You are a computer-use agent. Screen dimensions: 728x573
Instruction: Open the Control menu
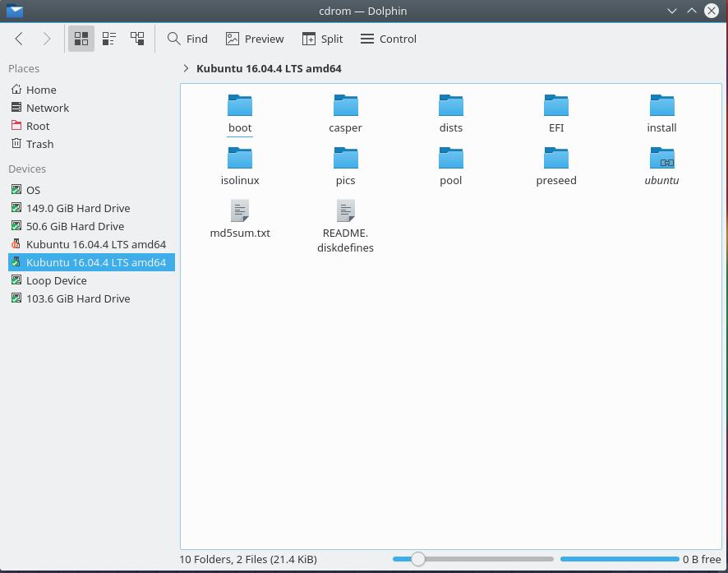tap(389, 39)
